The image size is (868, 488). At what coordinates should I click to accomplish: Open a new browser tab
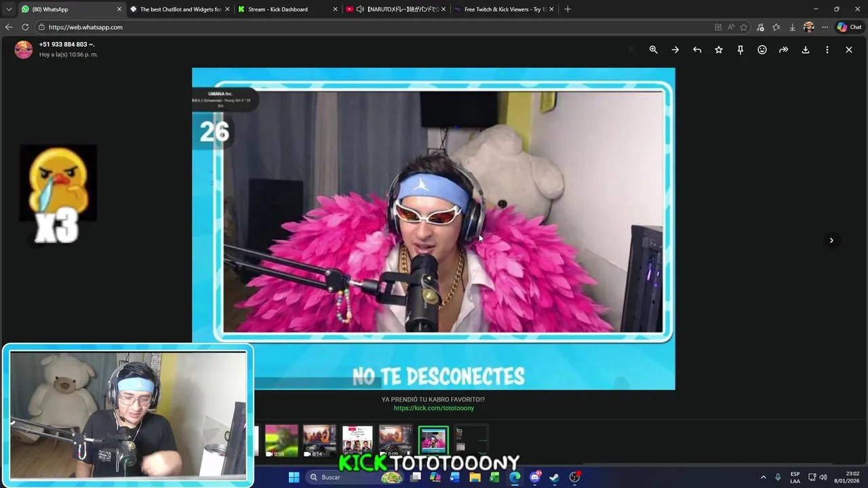point(568,9)
